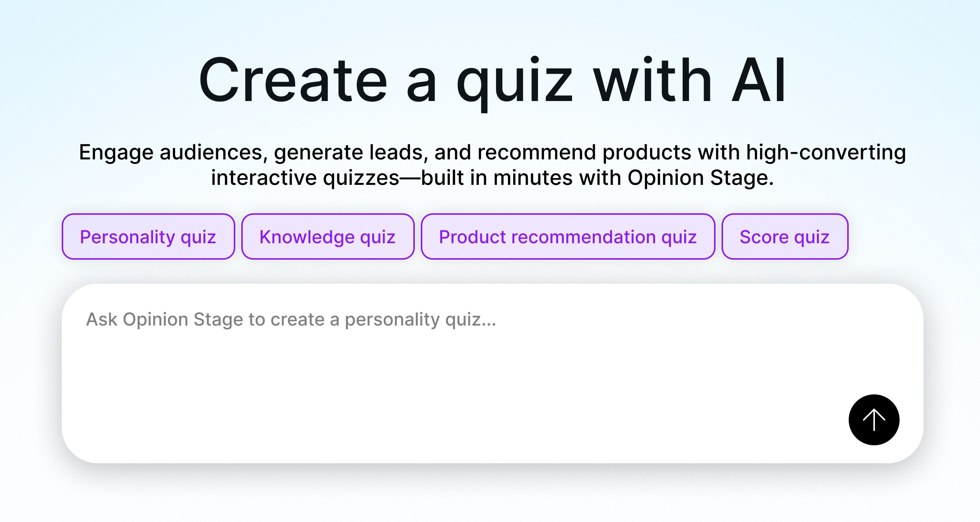Select the purple Personality quiz pill
Image resolution: width=980 pixels, height=522 pixels.
click(x=148, y=236)
